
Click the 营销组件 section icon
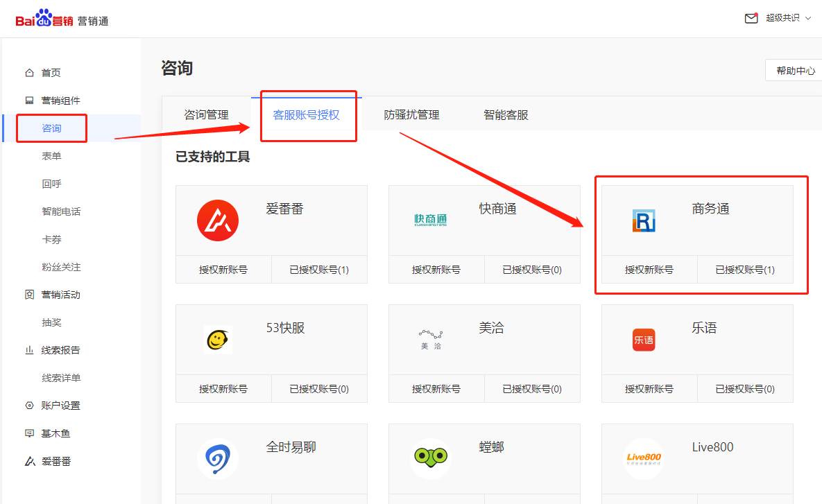(29, 101)
